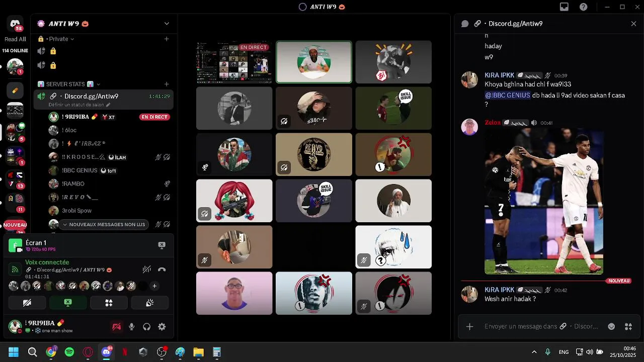Click the @!BBC GENIUS mention
Screen dimensions: 644x362
click(x=507, y=95)
